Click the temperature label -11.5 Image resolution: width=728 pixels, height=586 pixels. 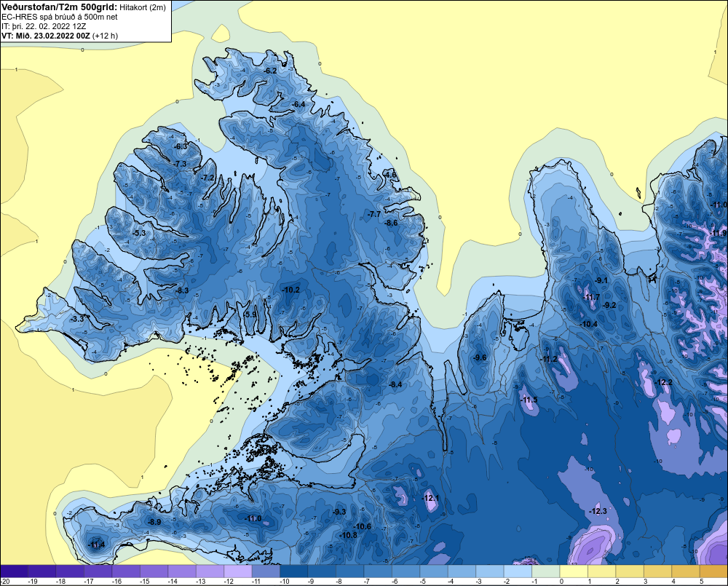point(529,400)
